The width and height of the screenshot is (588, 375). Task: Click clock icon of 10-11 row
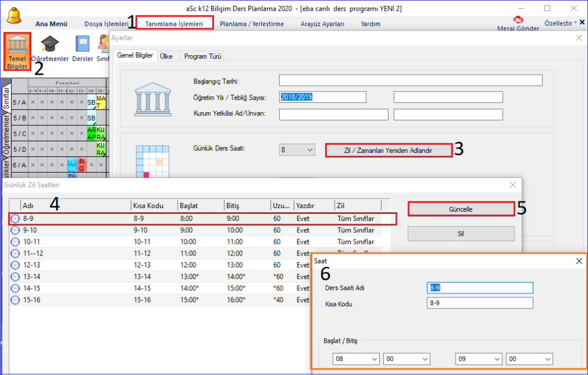[x=15, y=242]
